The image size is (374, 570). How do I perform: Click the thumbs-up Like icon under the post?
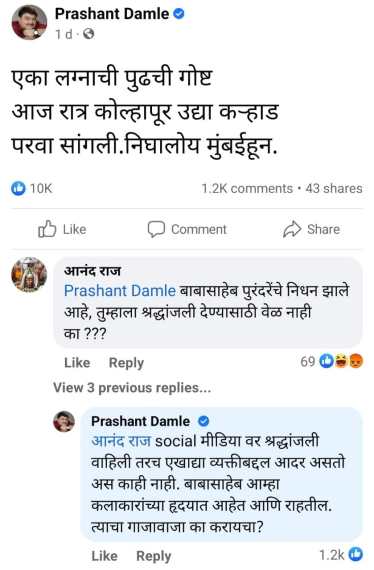pos(47,229)
